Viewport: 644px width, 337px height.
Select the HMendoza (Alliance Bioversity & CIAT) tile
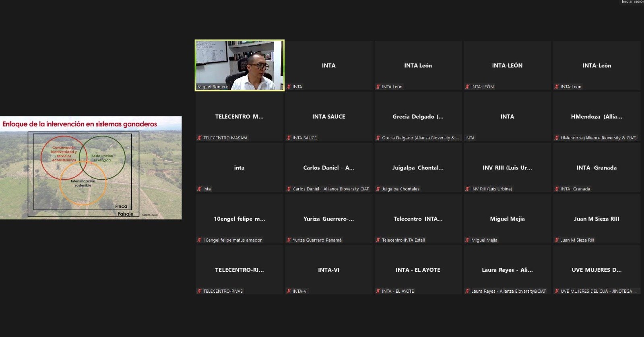[597, 117]
